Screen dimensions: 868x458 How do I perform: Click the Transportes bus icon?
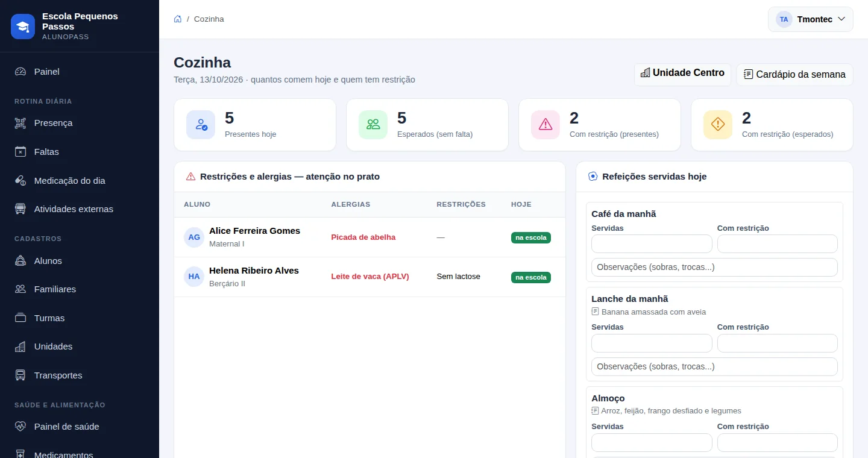(x=20, y=375)
